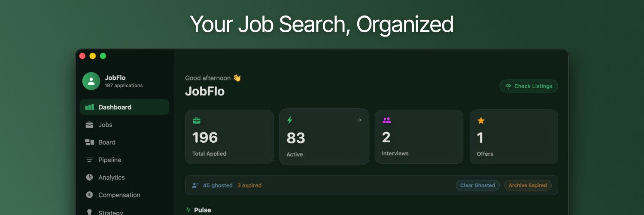Image resolution: width=644 pixels, height=215 pixels.
Task: Click the orange star icon on Offers card
Action: [x=481, y=121]
